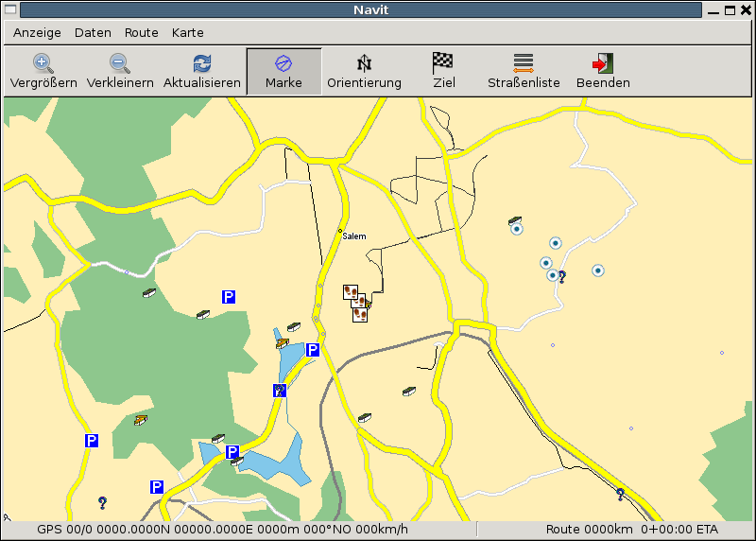
Task: Zoom out with the Verkleinern tool
Action: click(120, 72)
